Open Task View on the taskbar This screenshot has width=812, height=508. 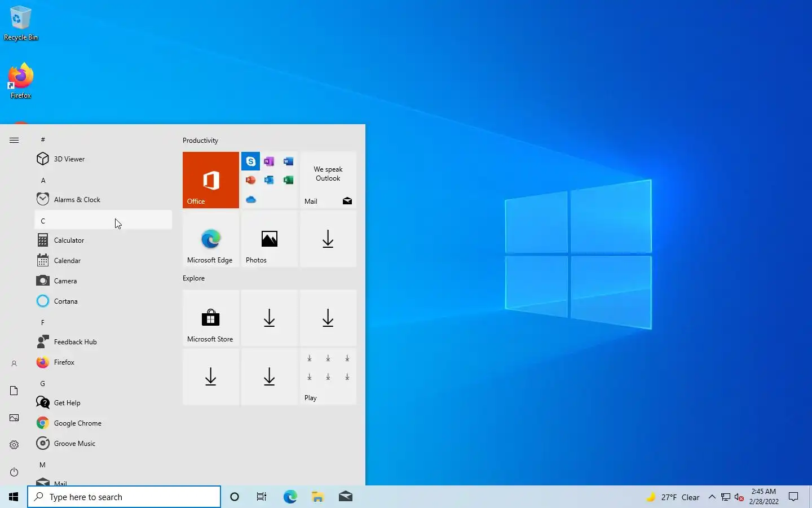tap(262, 497)
